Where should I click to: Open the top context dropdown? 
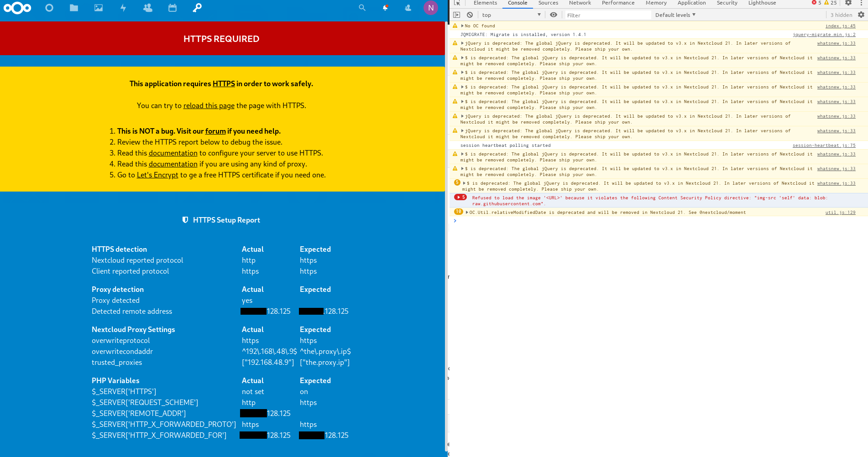click(x=511, y=15)
